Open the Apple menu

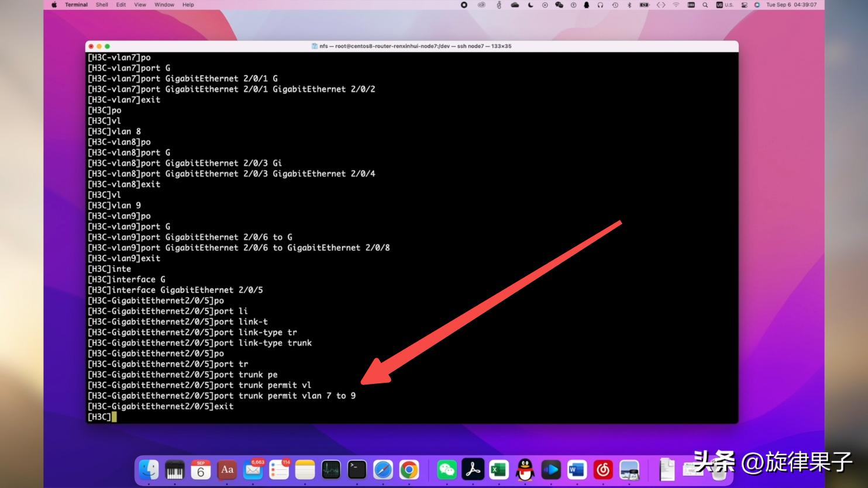(x=54, y=5)
